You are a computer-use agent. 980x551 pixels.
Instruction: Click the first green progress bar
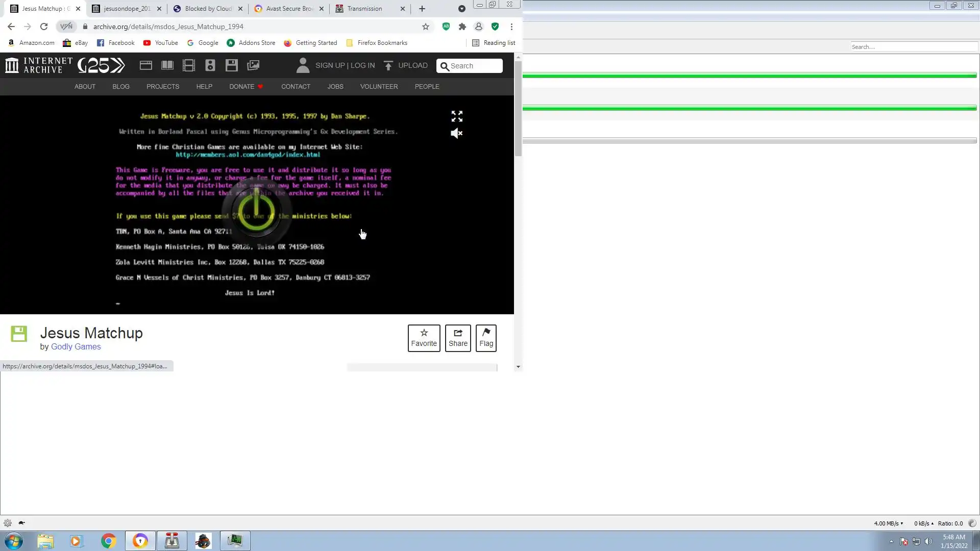749,76
